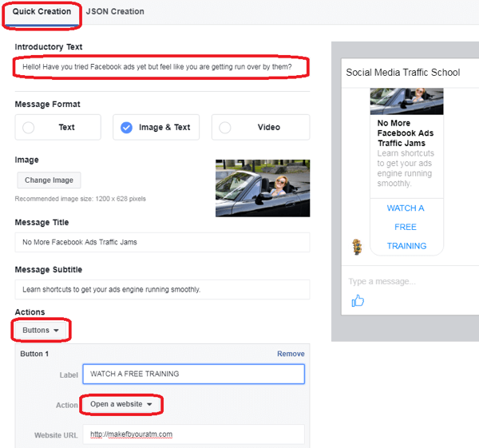Click the traffic light avatar icon

click(x=357, y=247)
